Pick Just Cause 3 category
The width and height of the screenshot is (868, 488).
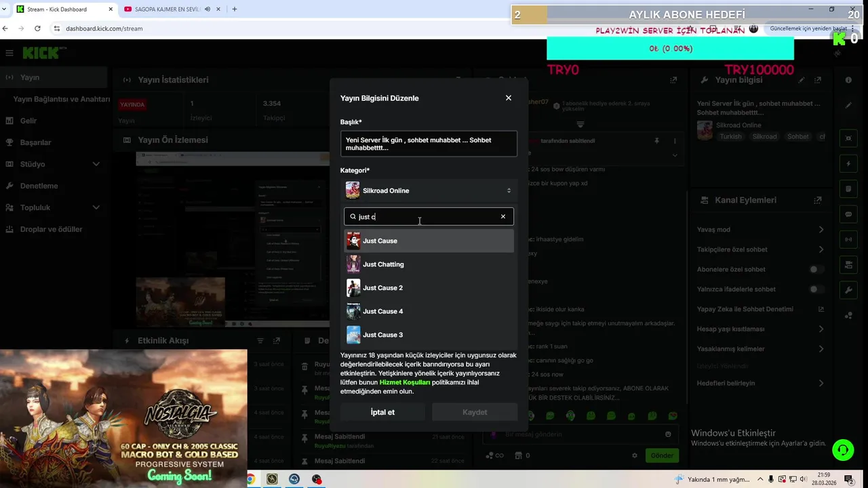point(429,335)
